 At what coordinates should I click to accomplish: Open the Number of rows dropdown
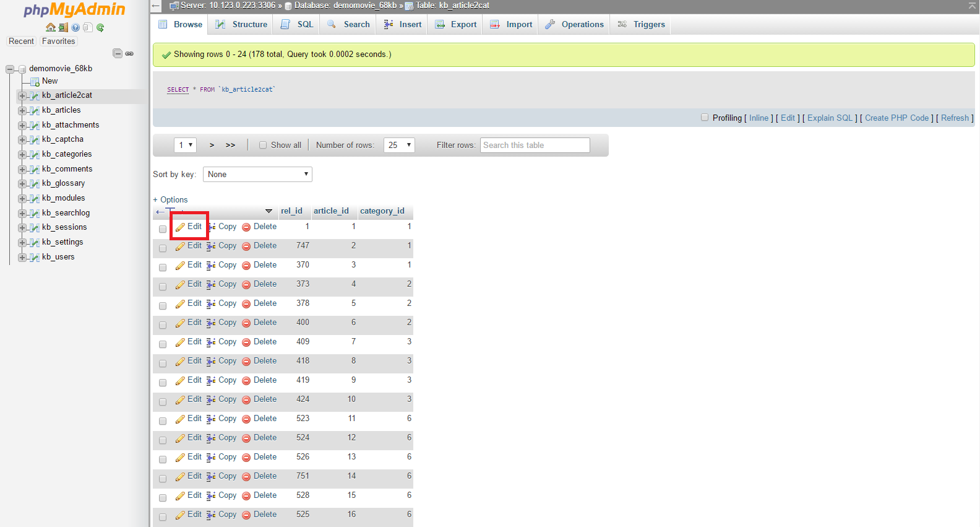pyautogui.click(x=399, y=145)
